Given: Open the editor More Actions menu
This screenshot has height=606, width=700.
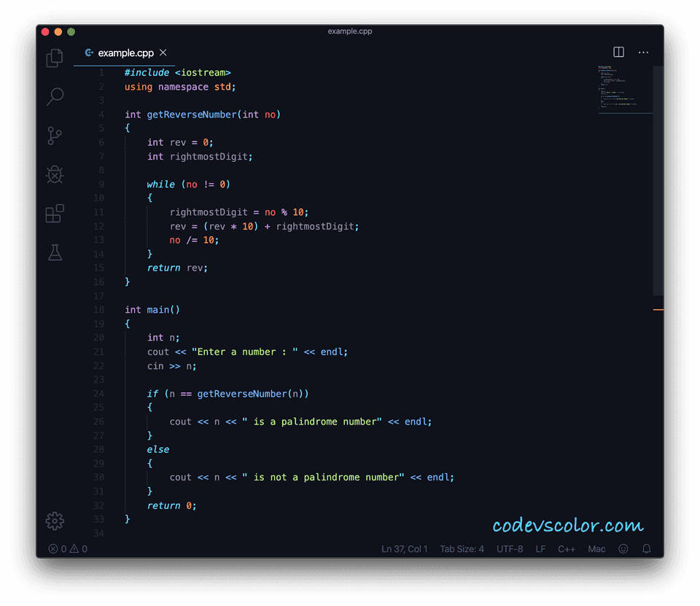Looking at the screenshot, I should point(643,53).
